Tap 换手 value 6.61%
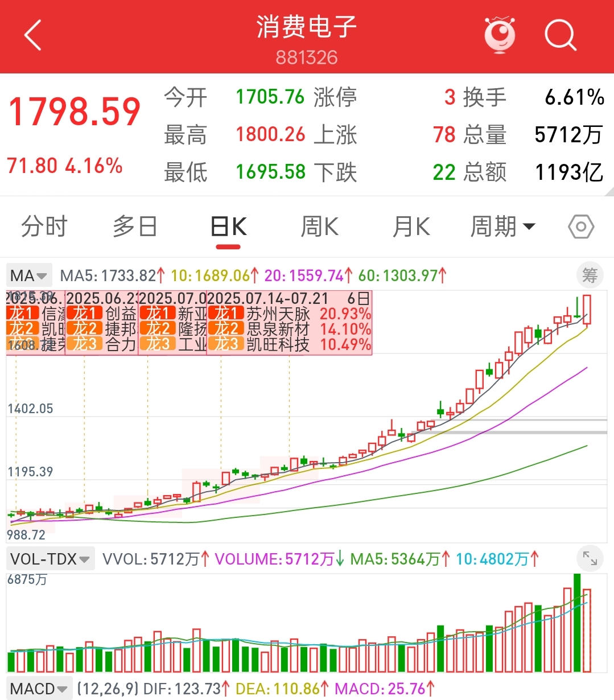 click(575, 97)
